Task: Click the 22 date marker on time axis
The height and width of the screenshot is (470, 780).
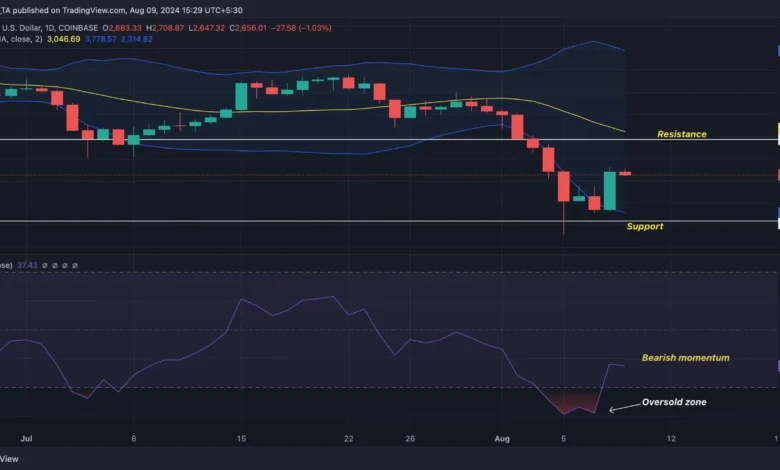Action: (x=349, y=438)
